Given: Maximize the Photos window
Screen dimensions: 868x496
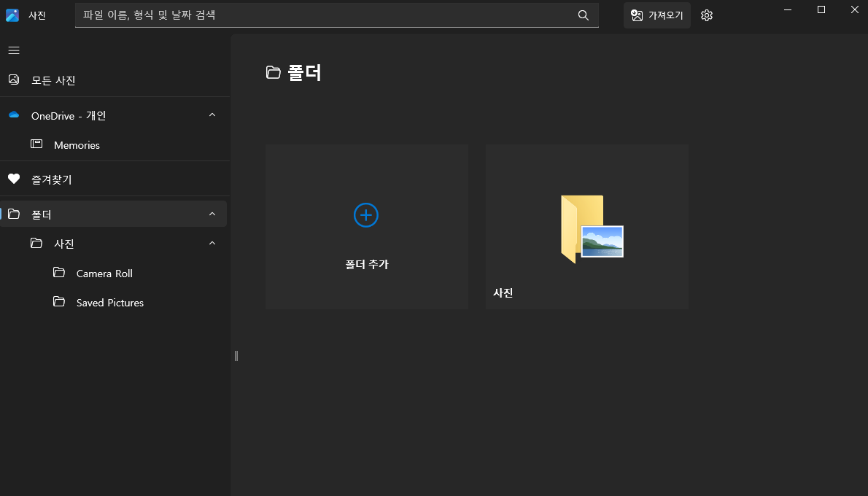Looking at the screenshot, I should pyautogui.click(x=821, y=10).
